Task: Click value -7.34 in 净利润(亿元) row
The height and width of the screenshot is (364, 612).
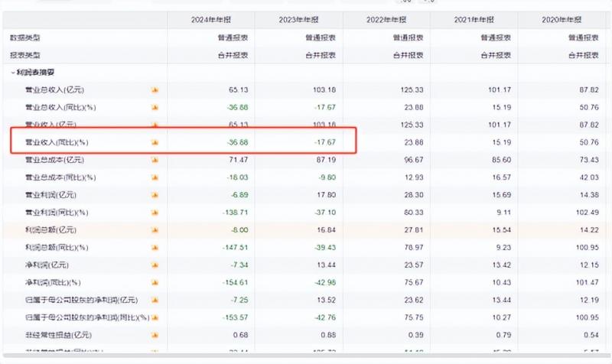Action: tap(239, 265)
